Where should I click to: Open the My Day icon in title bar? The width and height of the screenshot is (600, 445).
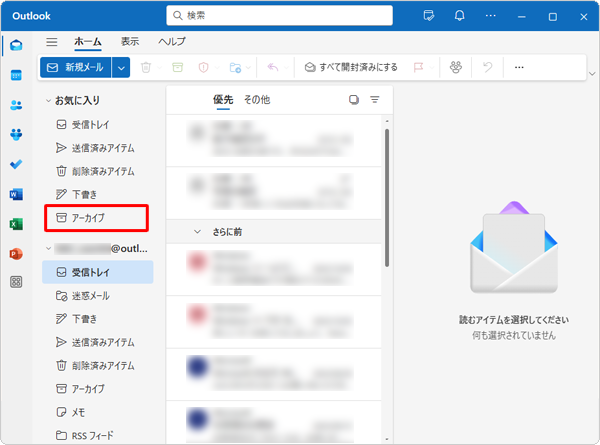(x=429, y=16)
